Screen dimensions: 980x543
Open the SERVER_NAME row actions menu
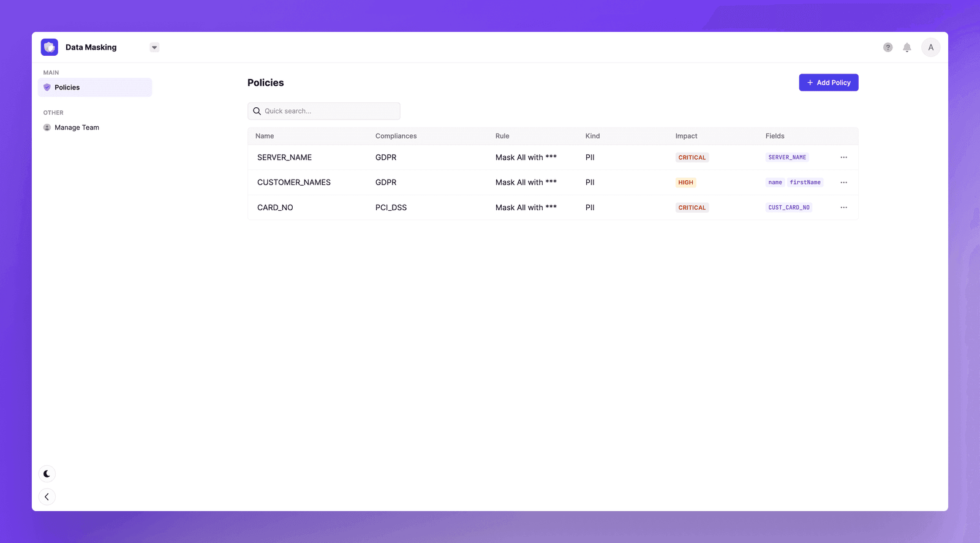click(x=843, y=158)
